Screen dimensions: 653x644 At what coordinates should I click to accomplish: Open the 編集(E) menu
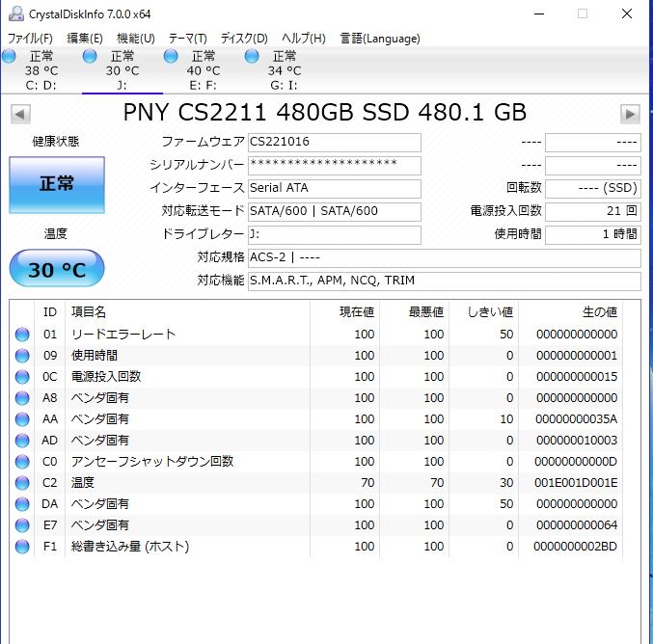coord(85,39)
